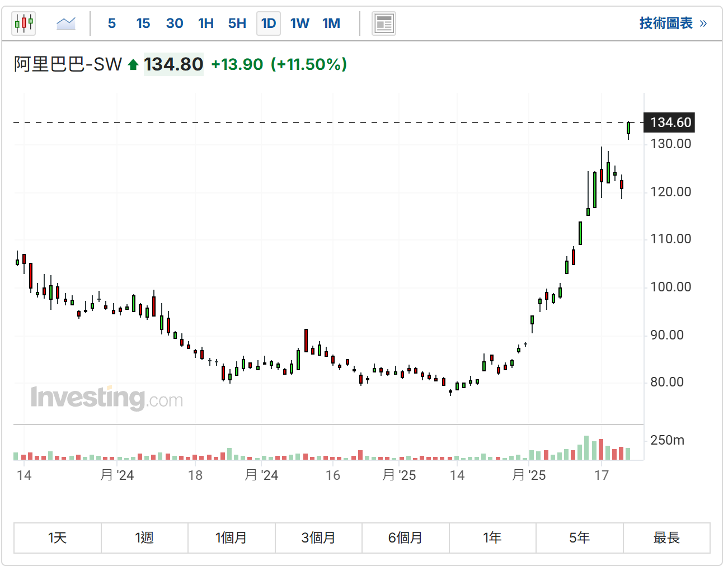The image size is (728, 571).
Task: Switch to the area chart icon
Action: [x=66, y=23]
